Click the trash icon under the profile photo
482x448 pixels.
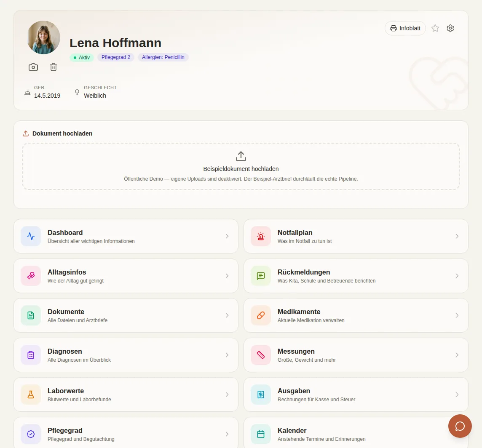click(x=54, y=67)
